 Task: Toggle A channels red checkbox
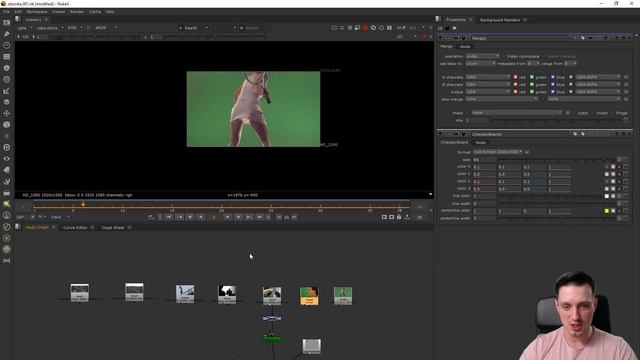pyautogui.click(x=515, y=77)
